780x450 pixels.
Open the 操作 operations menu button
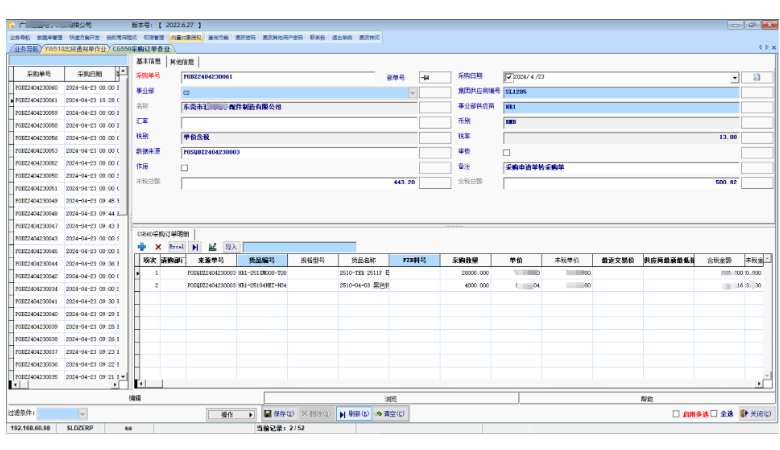pyautogui.click(x=231, y=414)
